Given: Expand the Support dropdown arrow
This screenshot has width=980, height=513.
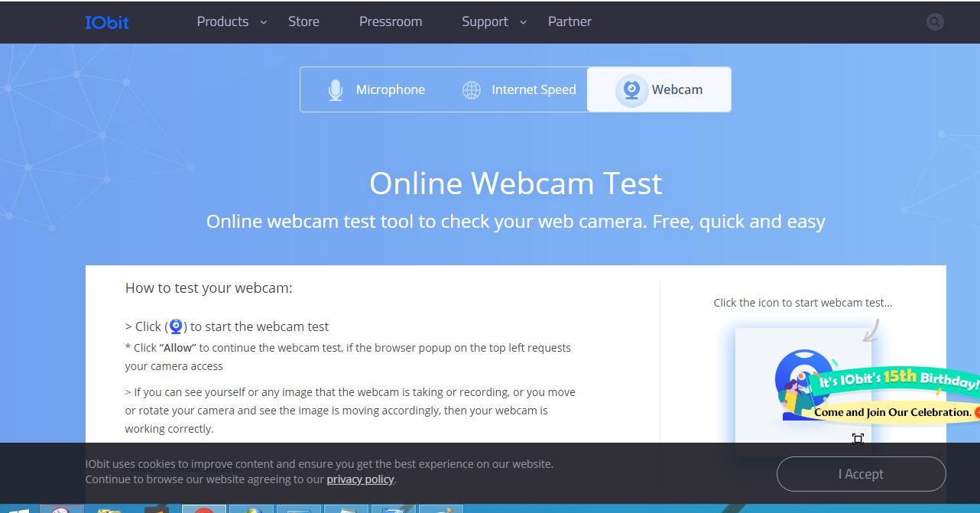Looking at the screenshot, I should pos(524,22).
